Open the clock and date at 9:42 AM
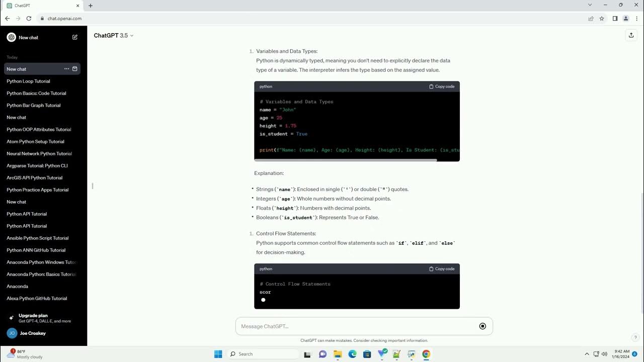Image resolution: width=644 pixels, height=362 pixels. [621, 354]
